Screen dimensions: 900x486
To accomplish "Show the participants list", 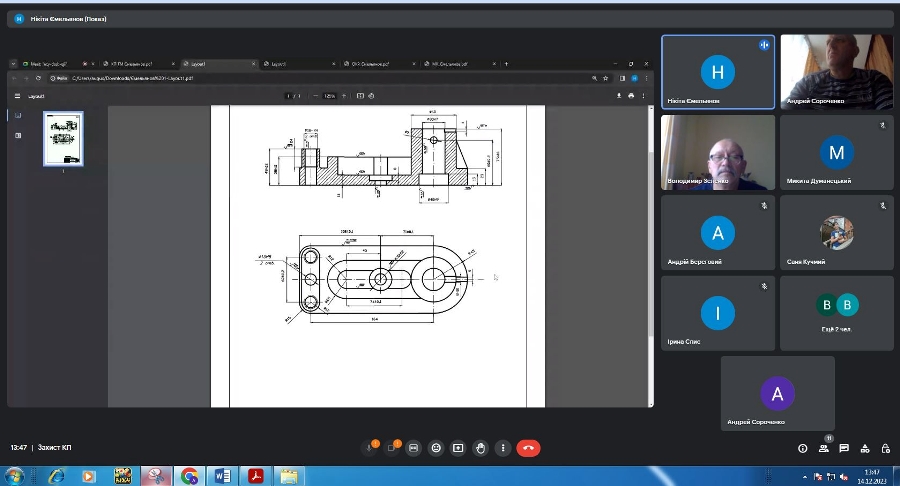I will (824, 448).
